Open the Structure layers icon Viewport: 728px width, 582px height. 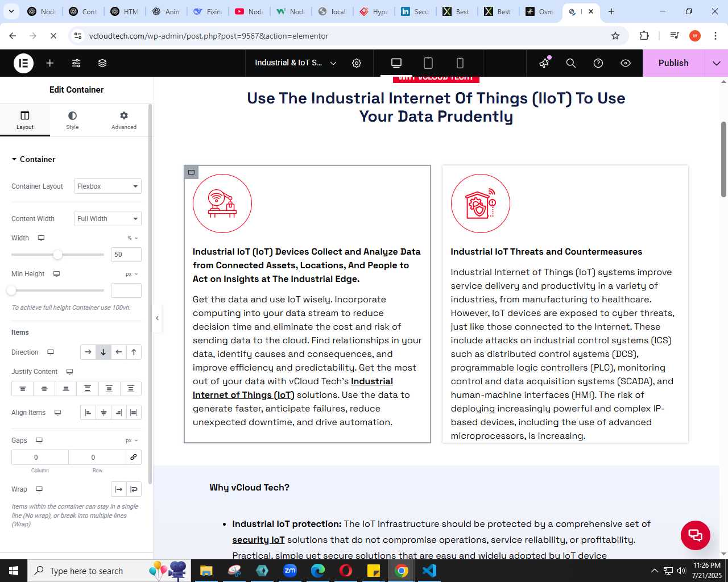pyautogui.click(x=102, y=63)
